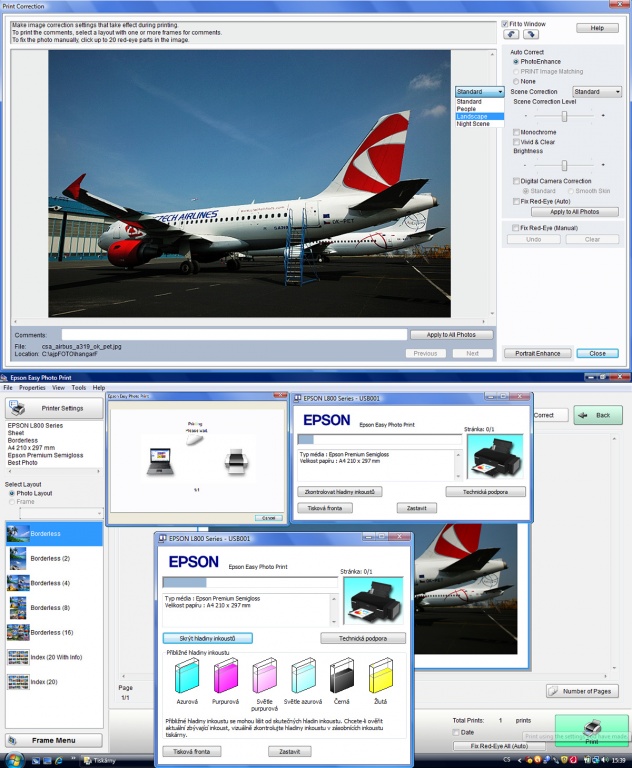This screenshot has width=632, height=768.
Task: Adjust the Brightness slider
Action: coord(564,165)
